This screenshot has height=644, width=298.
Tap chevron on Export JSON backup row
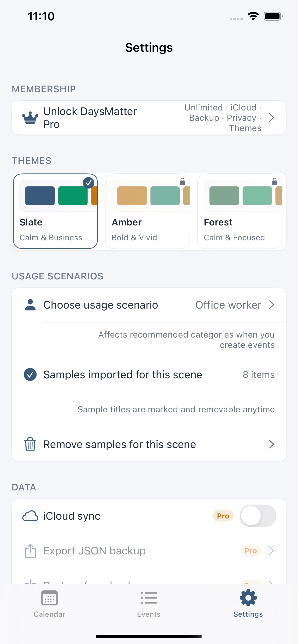coord(271,551)
